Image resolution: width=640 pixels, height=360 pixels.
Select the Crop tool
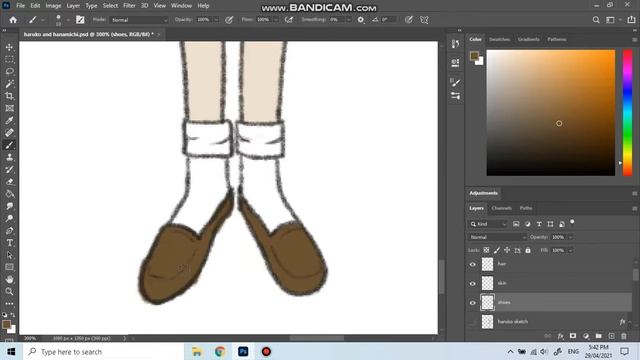pyautogui.click(x=9, y=96)
